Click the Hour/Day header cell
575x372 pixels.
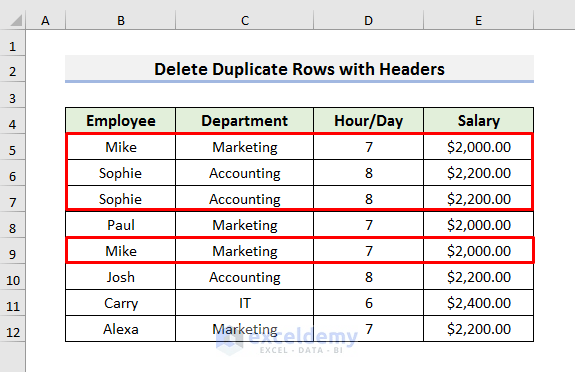369,120
